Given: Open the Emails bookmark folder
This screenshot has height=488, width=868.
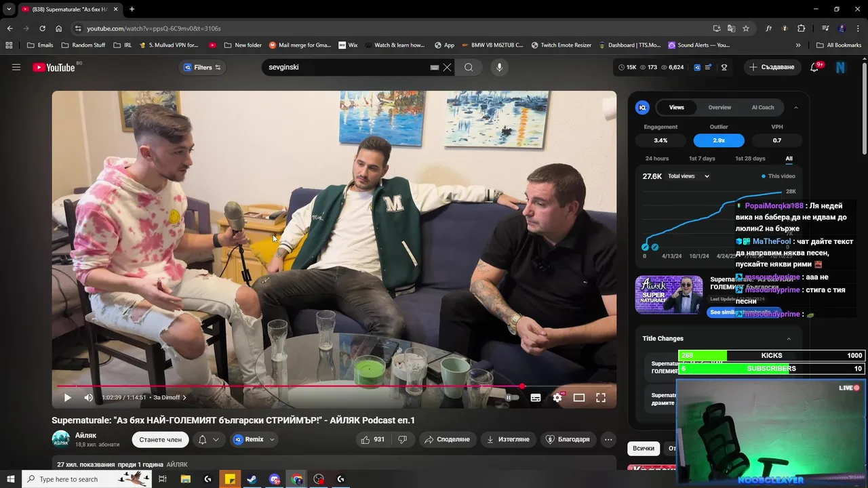Looking at the screenshot, I should pyautogui.click(x=40, y=45).
